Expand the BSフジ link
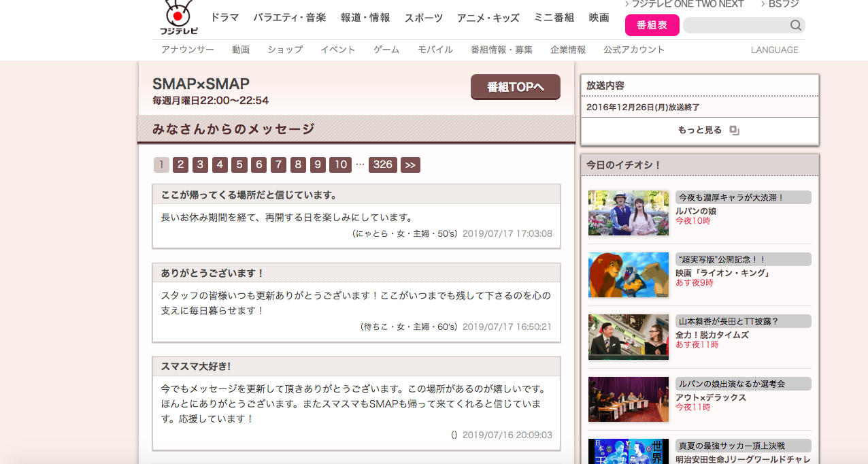Screen dimensions: 868x464 [x=782, y=3]
